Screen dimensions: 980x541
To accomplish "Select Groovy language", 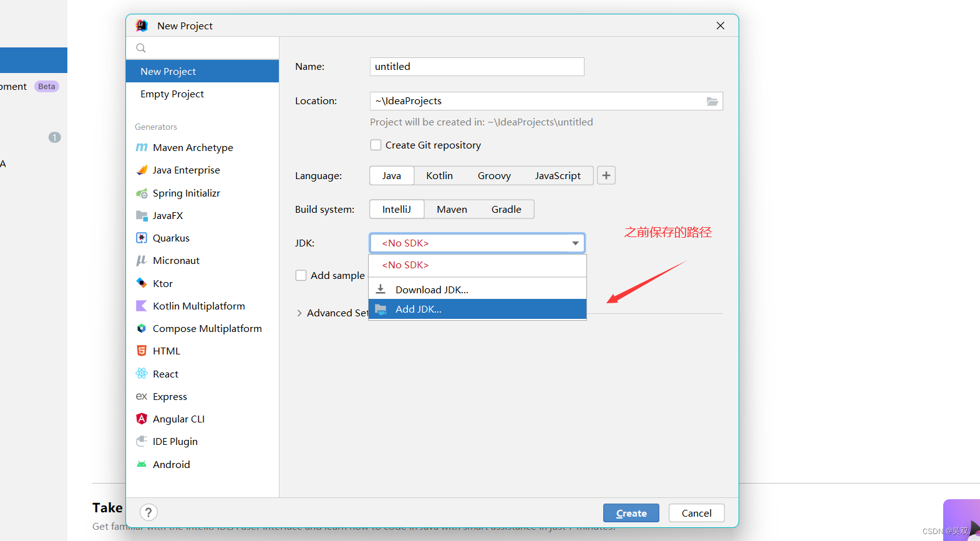I will (494, 175).
